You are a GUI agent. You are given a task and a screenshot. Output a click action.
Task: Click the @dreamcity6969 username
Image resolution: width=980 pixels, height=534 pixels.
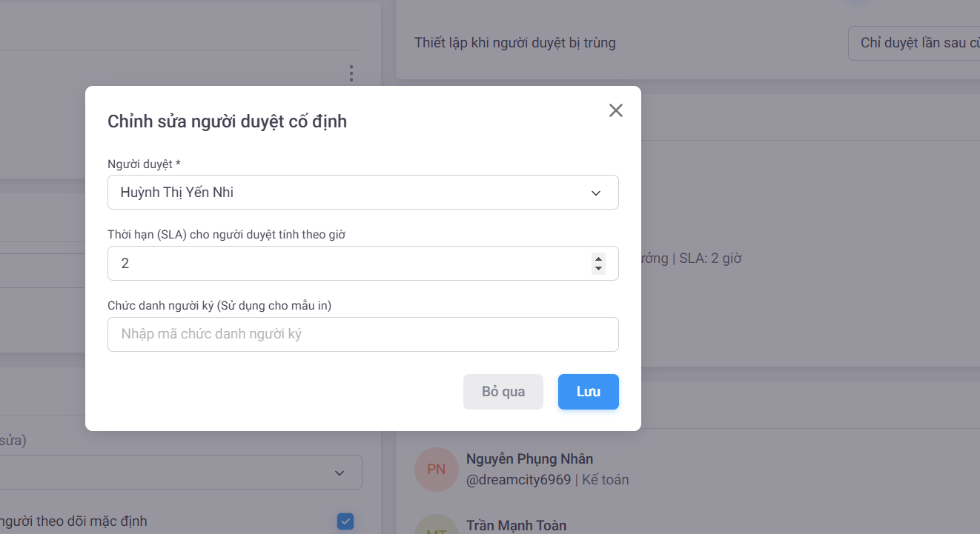518,480
